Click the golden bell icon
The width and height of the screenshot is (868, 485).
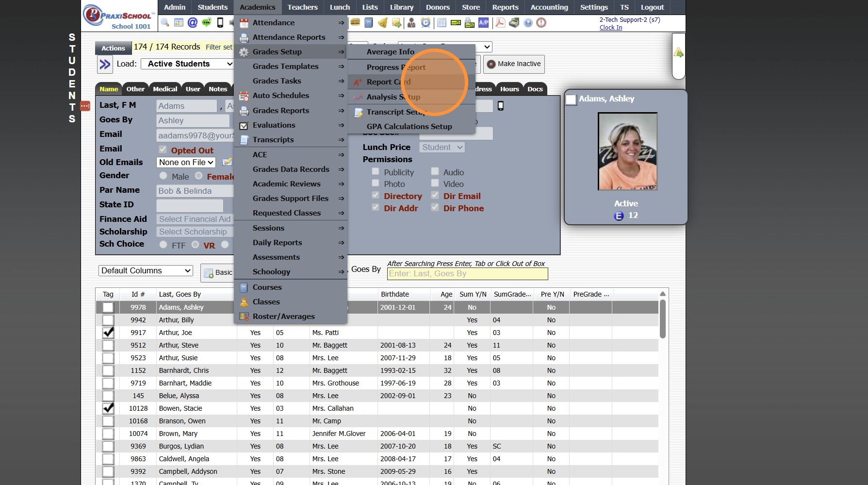pyautogui.click(x=383, y=22)
